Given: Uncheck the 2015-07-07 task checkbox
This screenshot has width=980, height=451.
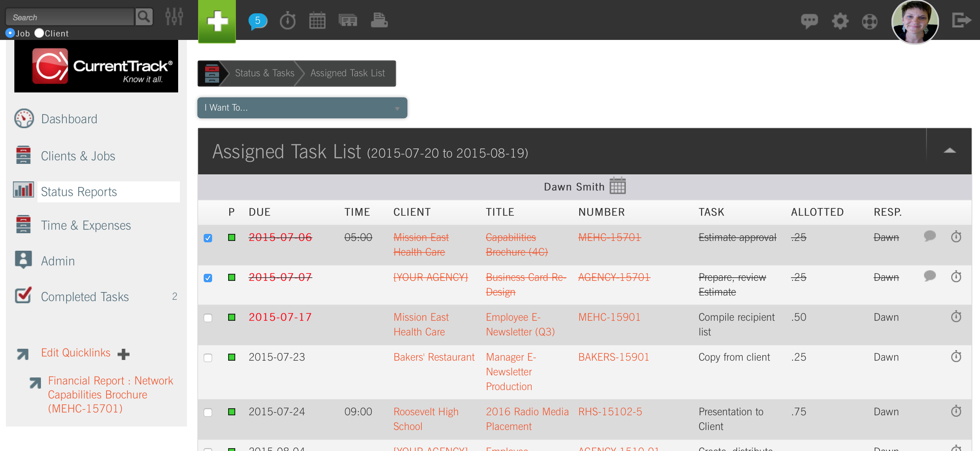Looking at the screenshot, I should click(x=208, y=278).
